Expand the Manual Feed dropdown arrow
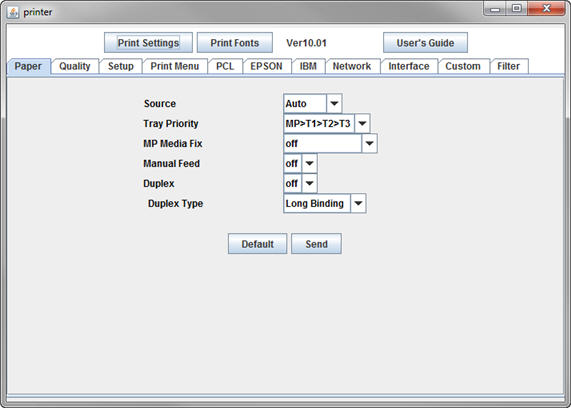This screenshot has height=408, width=571. pyautogui.click(x=310, y=164)
